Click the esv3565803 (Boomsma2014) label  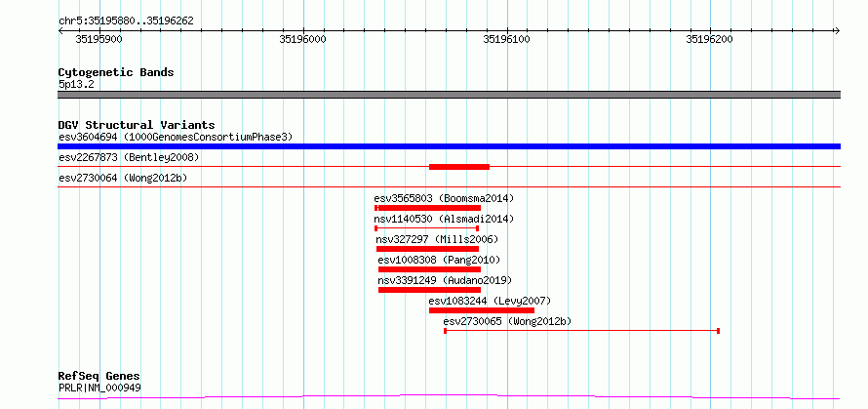coord(444,198)
